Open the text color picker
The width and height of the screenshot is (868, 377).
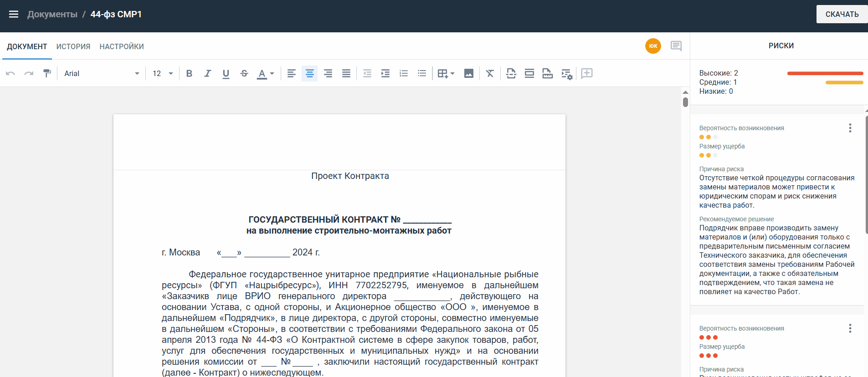(x=266, y=73)
